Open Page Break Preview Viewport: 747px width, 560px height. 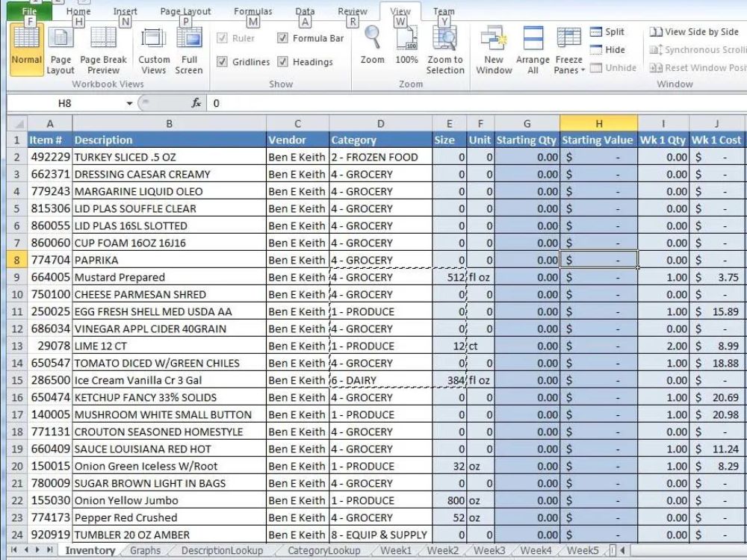point(103,51)
